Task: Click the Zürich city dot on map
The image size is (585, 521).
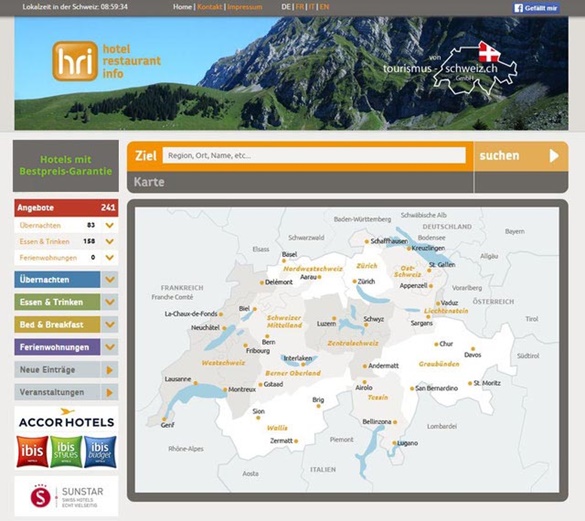Action: [354, 281]
